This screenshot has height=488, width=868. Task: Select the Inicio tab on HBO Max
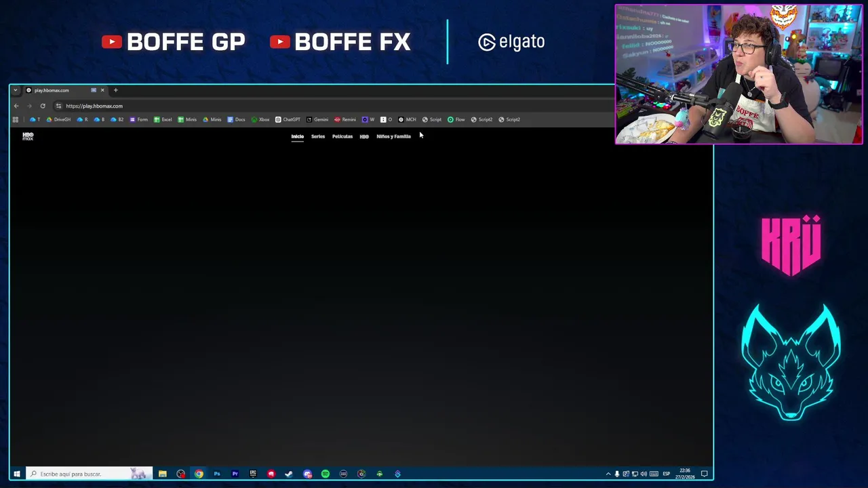[x=298, y=136]
